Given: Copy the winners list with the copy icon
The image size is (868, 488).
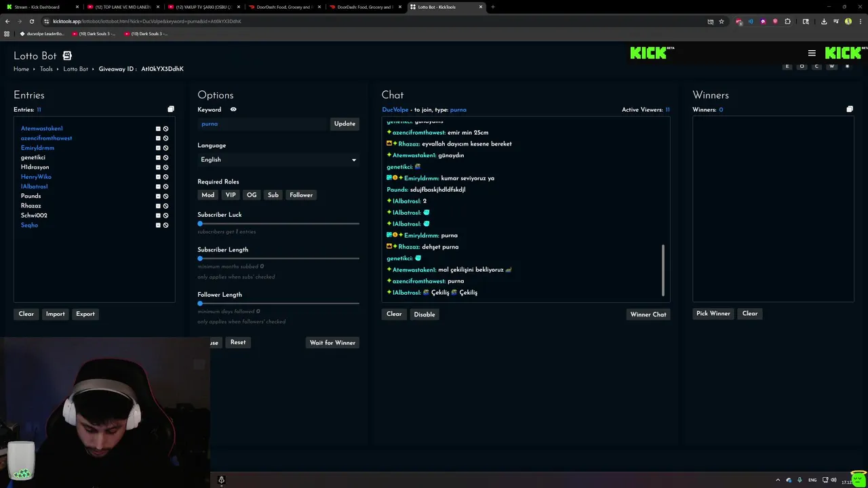Looking at the screenshot, I should click(850, 109).
